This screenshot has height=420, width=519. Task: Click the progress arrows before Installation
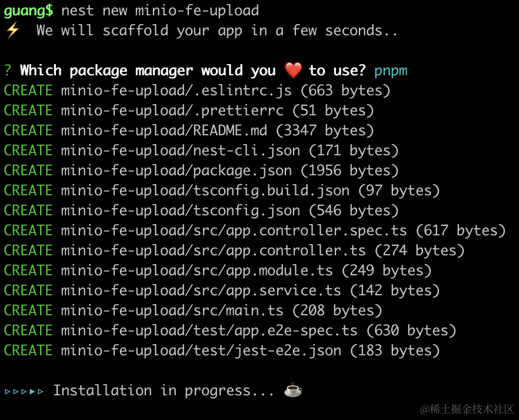24,391
